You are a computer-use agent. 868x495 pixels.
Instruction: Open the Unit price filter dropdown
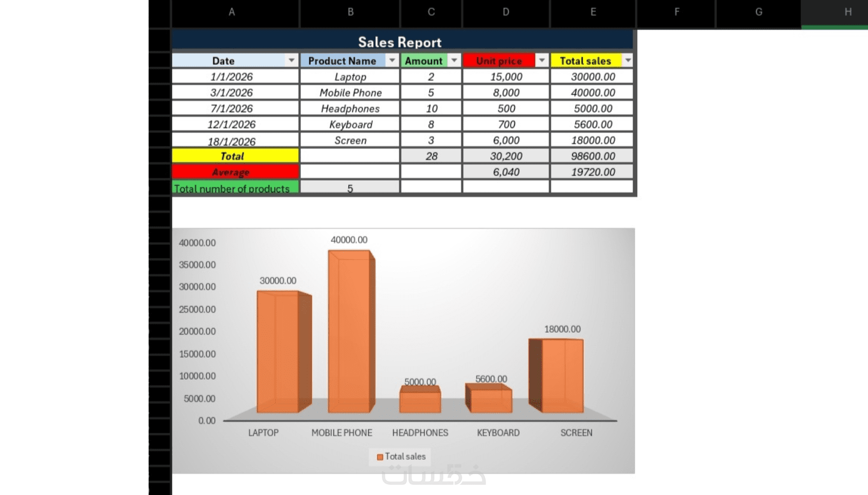(542, 60)
